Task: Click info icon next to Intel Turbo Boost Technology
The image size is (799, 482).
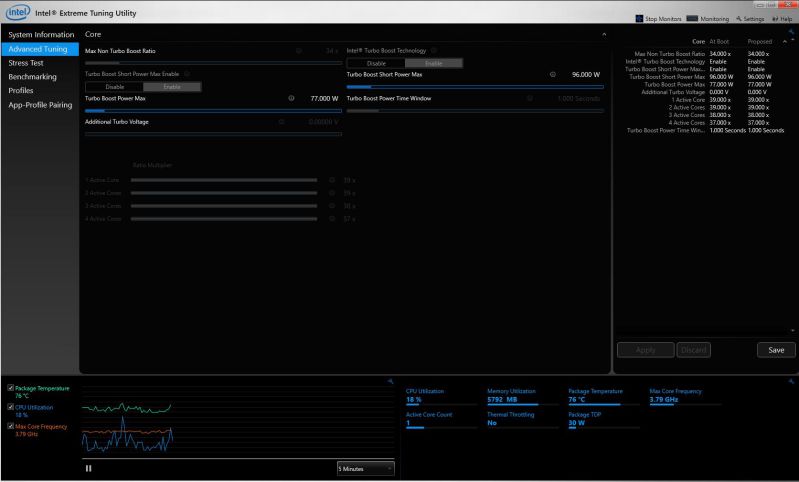Action: pos(434,50)
